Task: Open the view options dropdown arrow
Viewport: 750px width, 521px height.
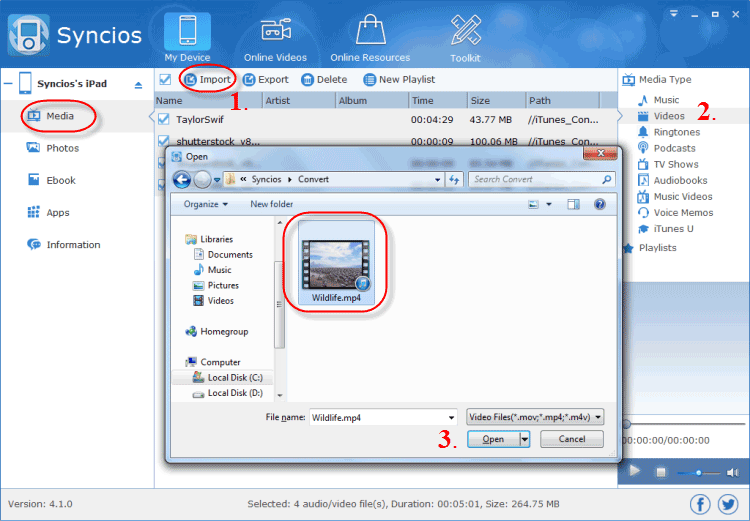Action: (x=549, y=205)
